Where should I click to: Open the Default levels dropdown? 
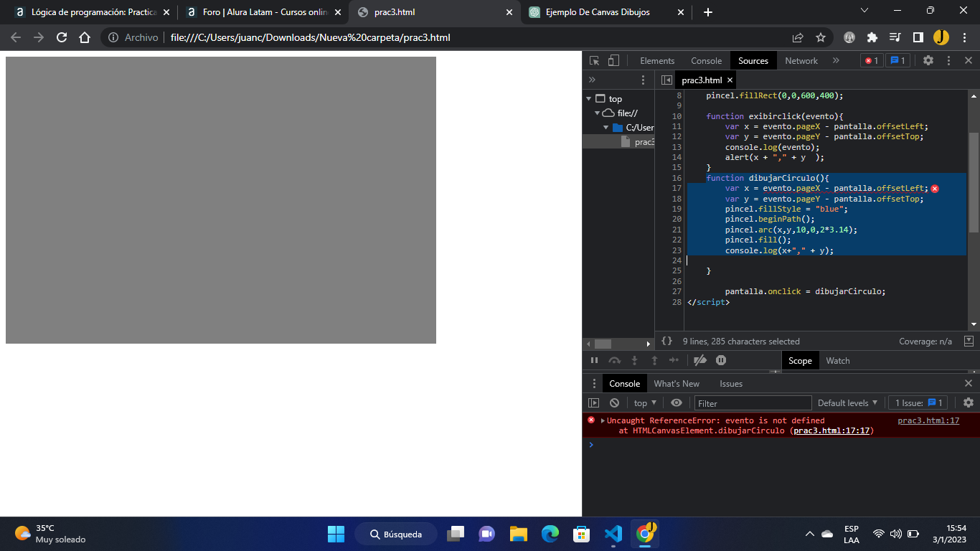click(x=848, y=403)
